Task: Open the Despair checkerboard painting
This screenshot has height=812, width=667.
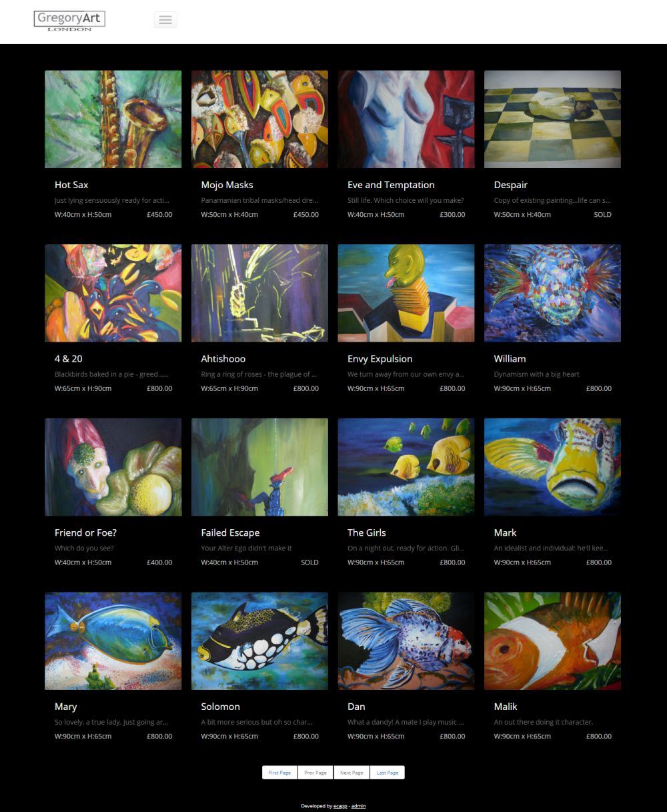Action: (x=552, y=119)
